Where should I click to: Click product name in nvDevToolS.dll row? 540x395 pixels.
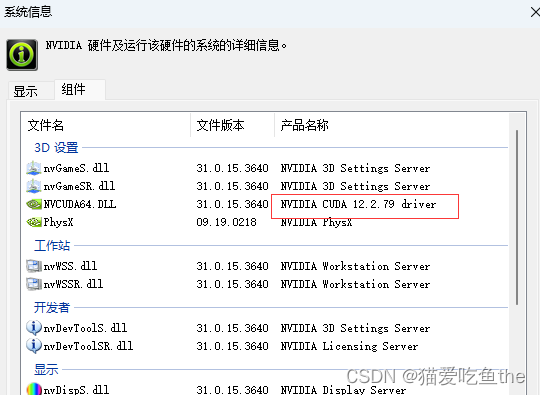tap(355, 328)
